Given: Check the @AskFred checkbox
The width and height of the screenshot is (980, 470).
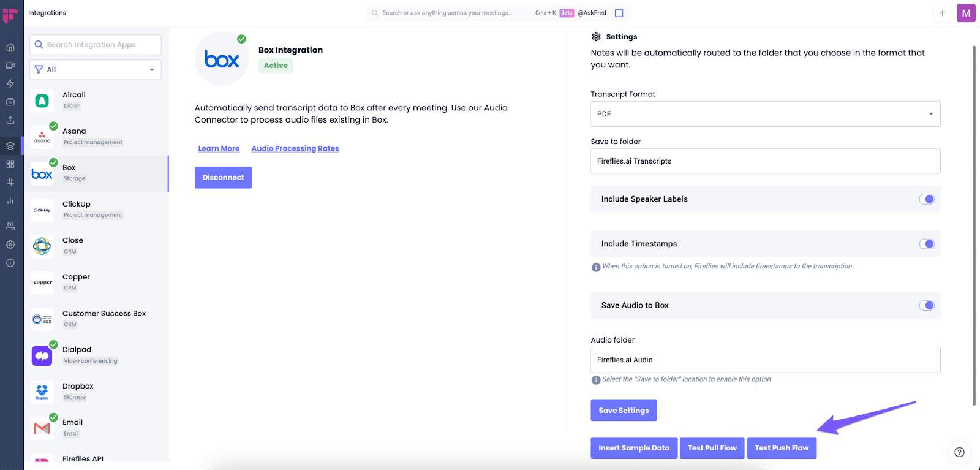Looking at the screenshot, I should [x=619, y=13].
